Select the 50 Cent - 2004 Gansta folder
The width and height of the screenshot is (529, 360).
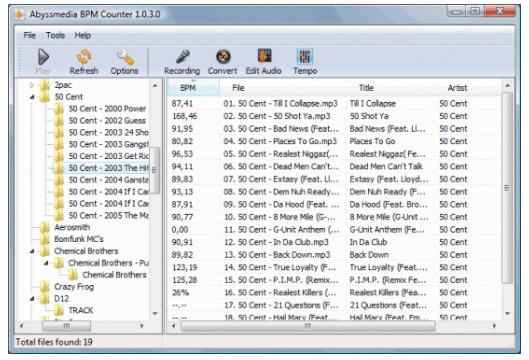[x=108, y=180]
